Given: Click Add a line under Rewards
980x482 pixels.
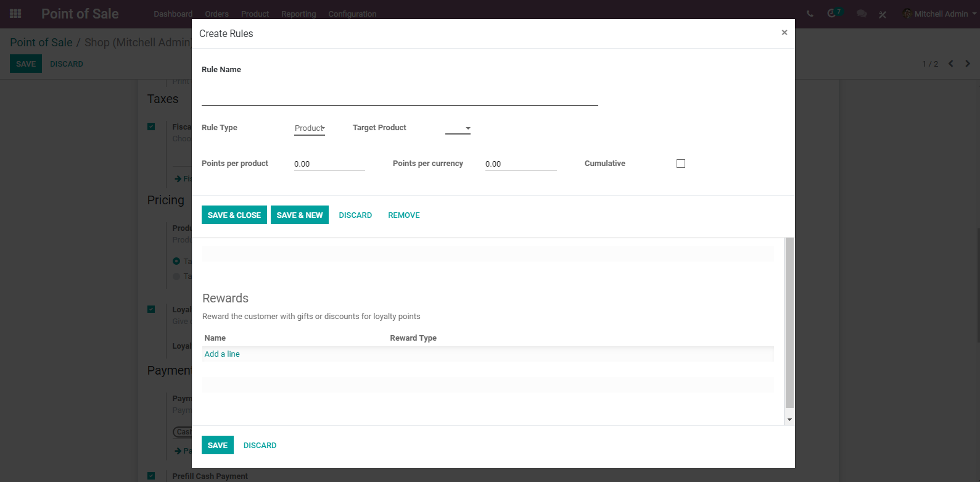Looking at the screenshot, I should point(222,354).
